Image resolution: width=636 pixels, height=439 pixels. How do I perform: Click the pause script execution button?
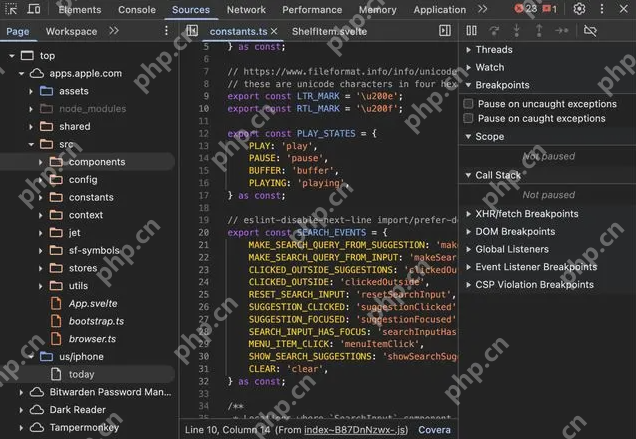tap(472, 31)
